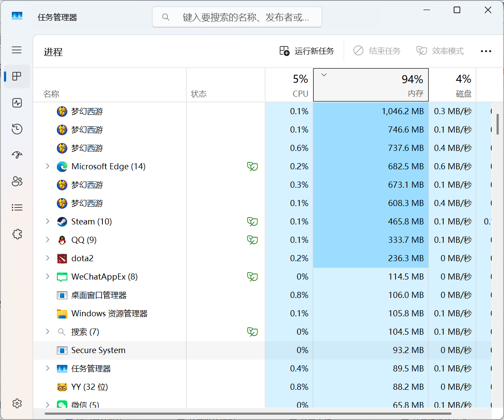Image resolution: width=504 pixels, height=420 pixels.
Task: Click the 效率模式 button
Action: [x=440, y=51]
